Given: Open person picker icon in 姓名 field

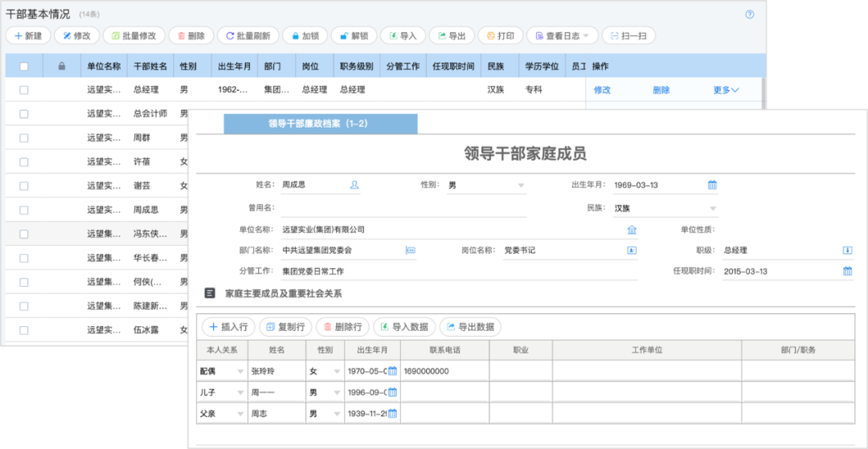Looking at the screenshot, I should tap(354, 186).
